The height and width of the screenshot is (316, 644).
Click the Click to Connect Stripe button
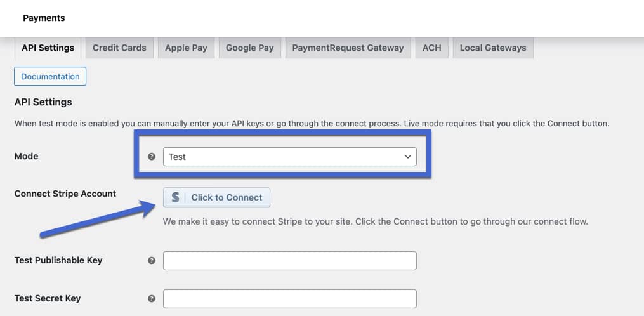pos(216,197)
